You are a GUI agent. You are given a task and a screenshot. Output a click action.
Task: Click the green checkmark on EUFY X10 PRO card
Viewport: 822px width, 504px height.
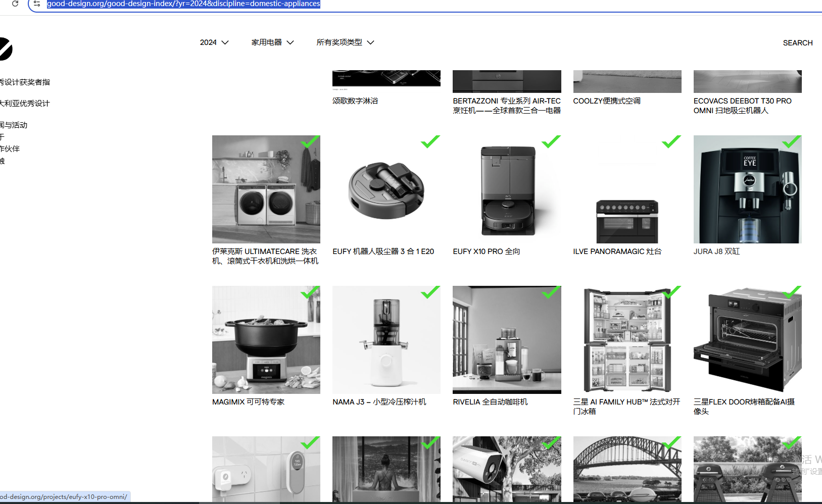[551, 142]
